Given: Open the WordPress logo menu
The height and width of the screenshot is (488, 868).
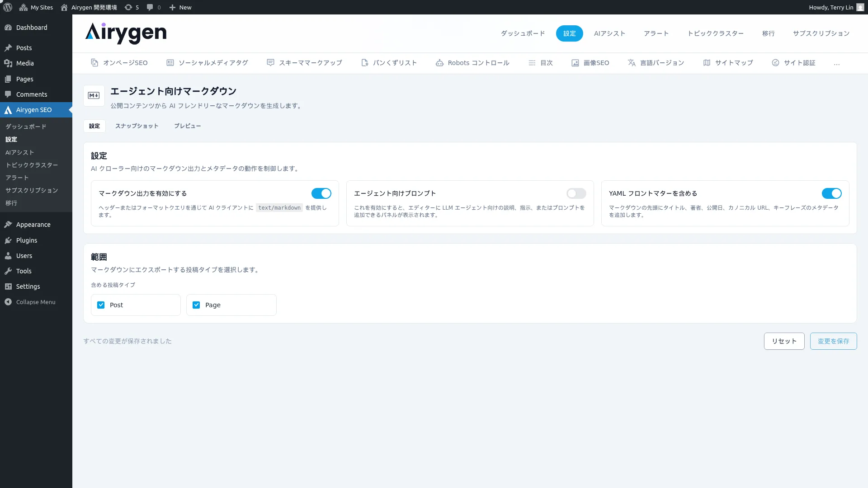Looking at the screenshot, I should click(x=8, y=7).
